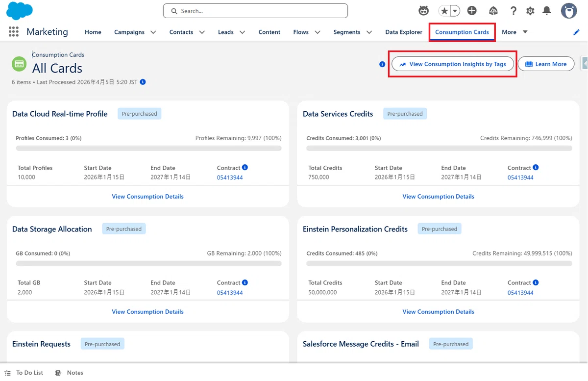Open contract 05413944 in Einstein Personalization Credits
The height and width of the screenshot is (381, 588).
520,293
